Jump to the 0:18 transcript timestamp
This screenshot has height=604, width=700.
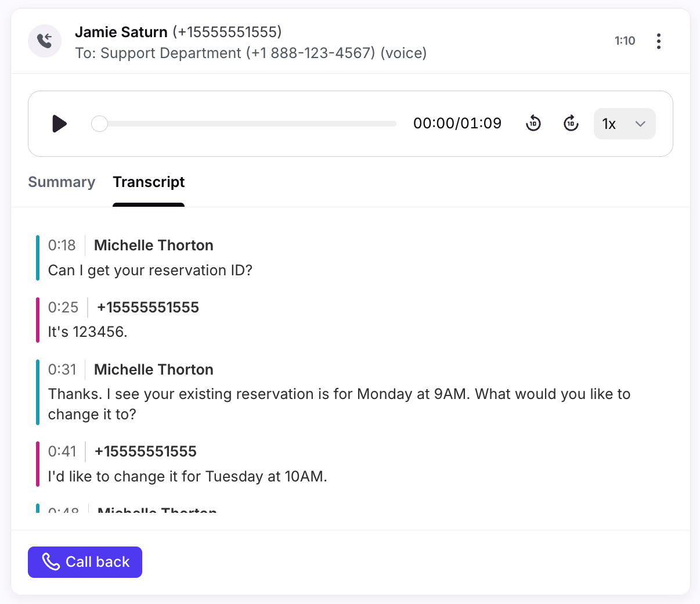click(x=62, y=246)
